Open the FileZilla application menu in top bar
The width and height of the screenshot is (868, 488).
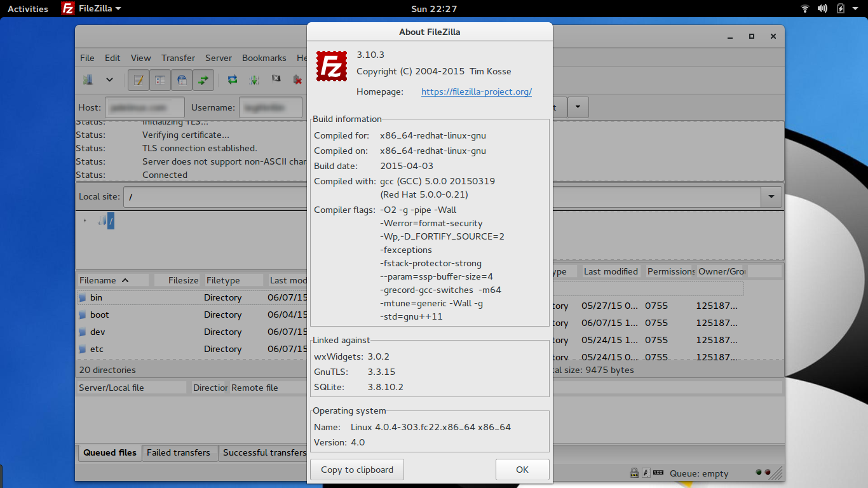tap(92, 8)
